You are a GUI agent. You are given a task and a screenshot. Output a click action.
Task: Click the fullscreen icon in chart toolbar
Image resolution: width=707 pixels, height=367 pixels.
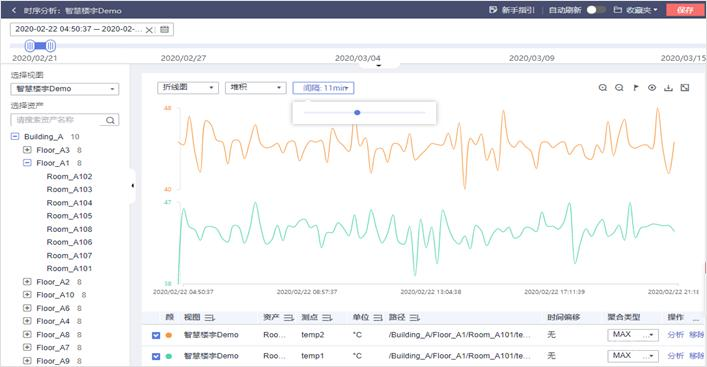[x=685, y=87]
